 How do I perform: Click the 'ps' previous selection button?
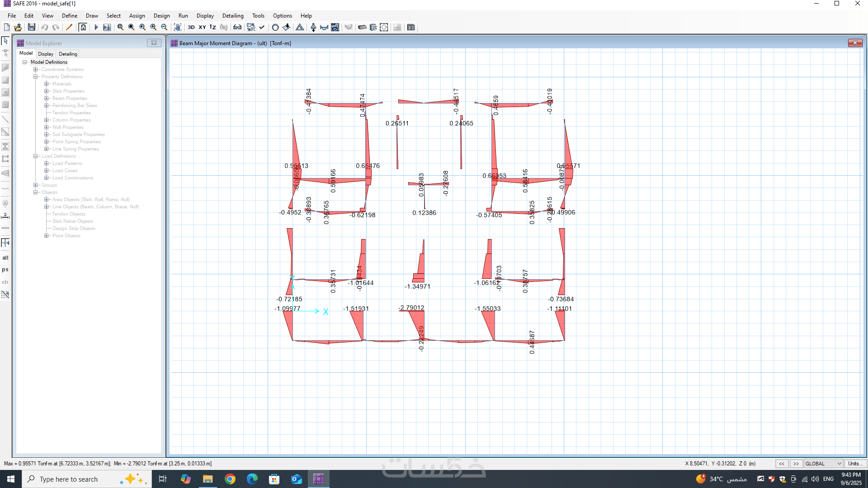5,269
